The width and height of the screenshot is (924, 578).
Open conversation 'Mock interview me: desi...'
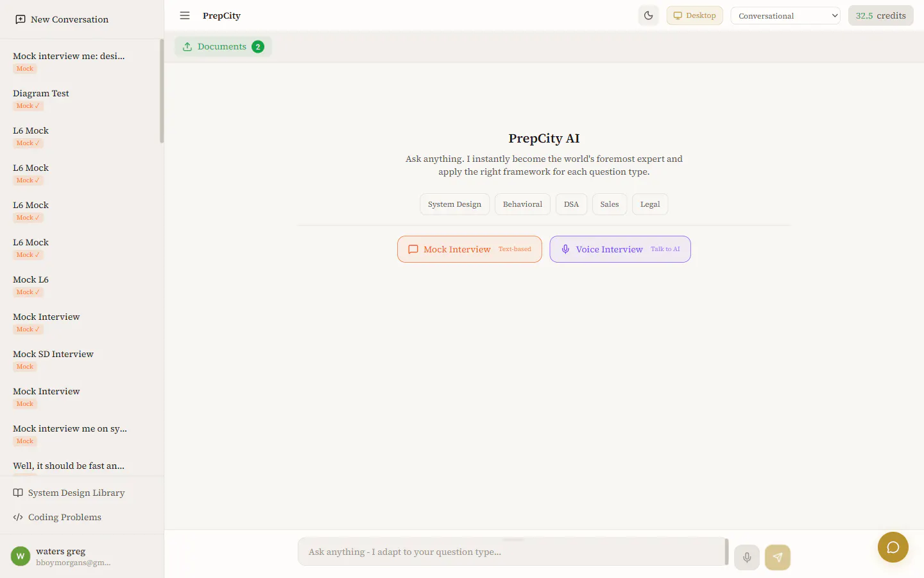pos(80,62)
